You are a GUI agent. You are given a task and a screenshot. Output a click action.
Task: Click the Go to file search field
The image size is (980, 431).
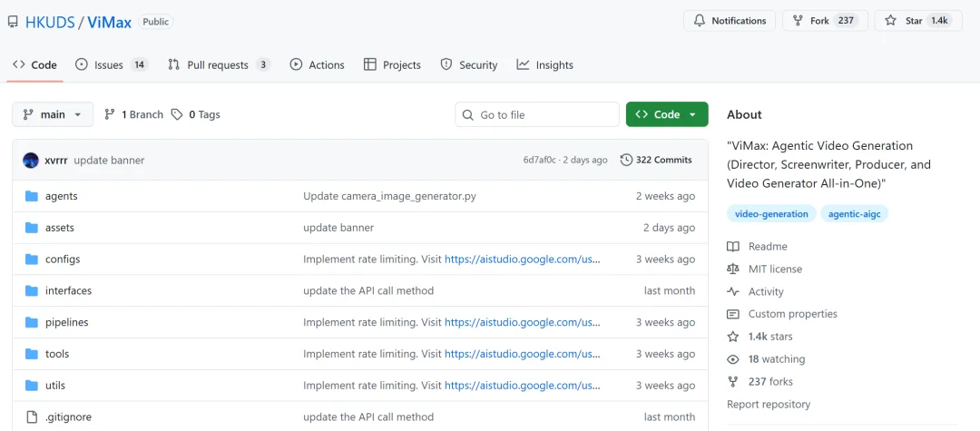pyautogui.click(x=537, y=114)
